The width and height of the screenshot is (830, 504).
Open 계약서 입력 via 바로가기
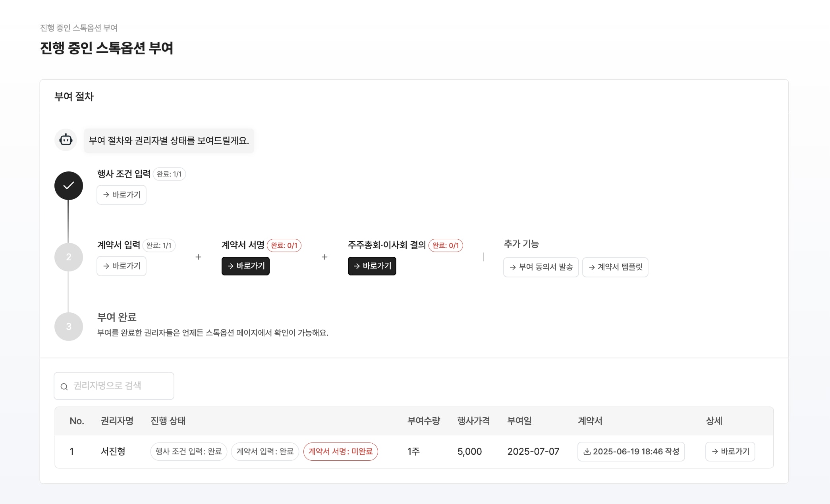coord(121,266)
